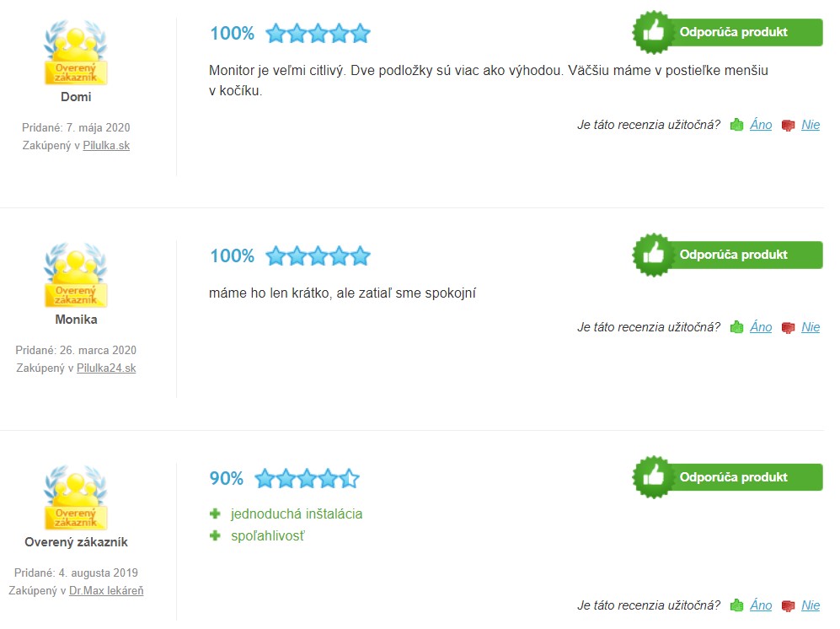
Task: Click the Overený zákazník badge of August 2019 review
Action: [x=76, y=497]
